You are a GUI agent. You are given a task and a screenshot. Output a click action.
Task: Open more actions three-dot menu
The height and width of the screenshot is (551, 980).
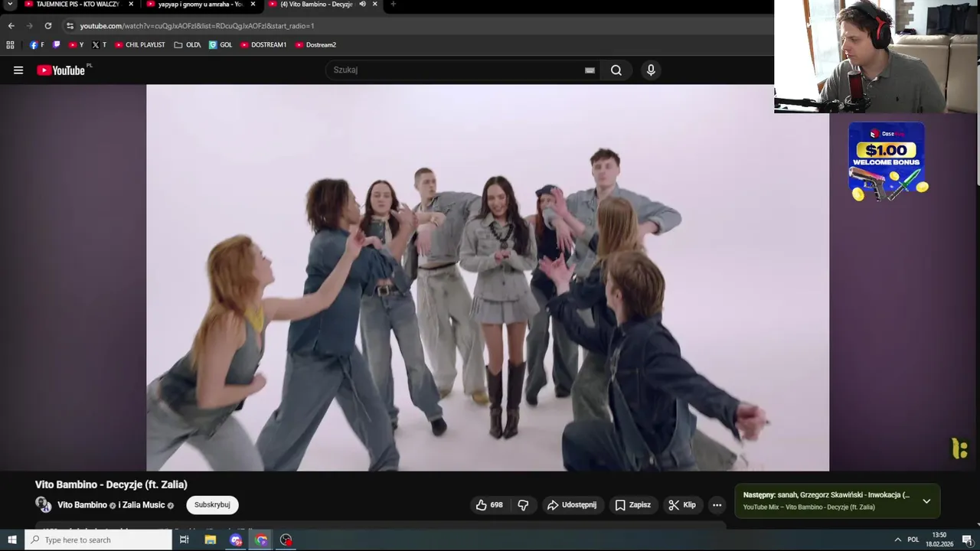click(x=717, y=505)
